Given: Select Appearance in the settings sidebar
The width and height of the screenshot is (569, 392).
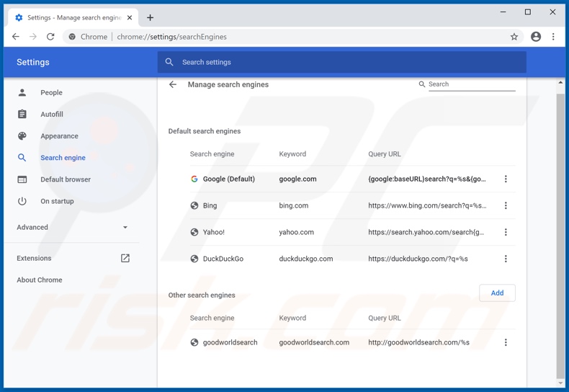Looking at the screenshot, I should 59,136.
